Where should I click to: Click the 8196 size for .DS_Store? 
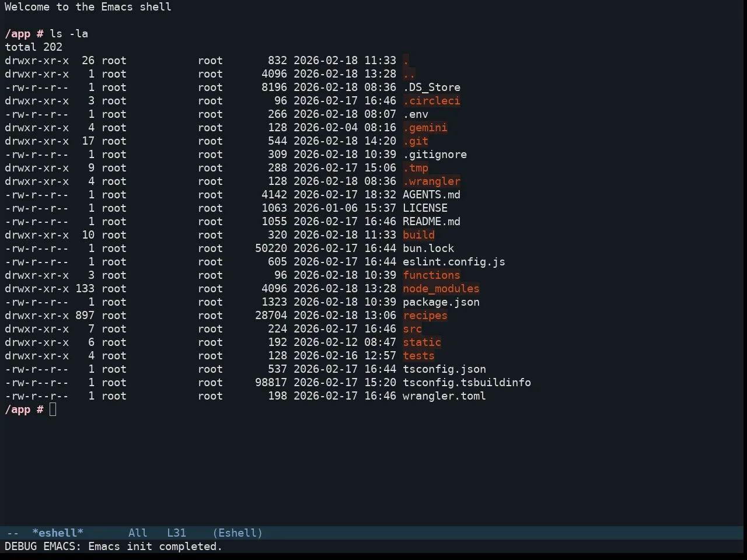pos(274,87)
